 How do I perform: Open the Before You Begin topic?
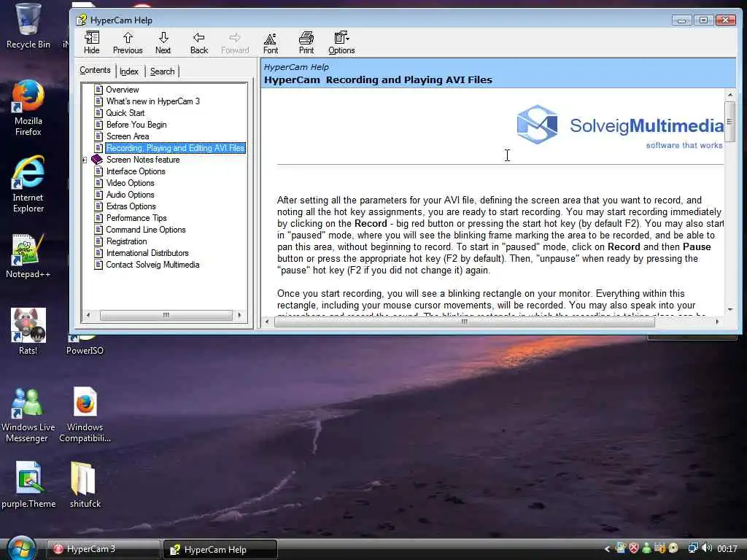point(136,124)
